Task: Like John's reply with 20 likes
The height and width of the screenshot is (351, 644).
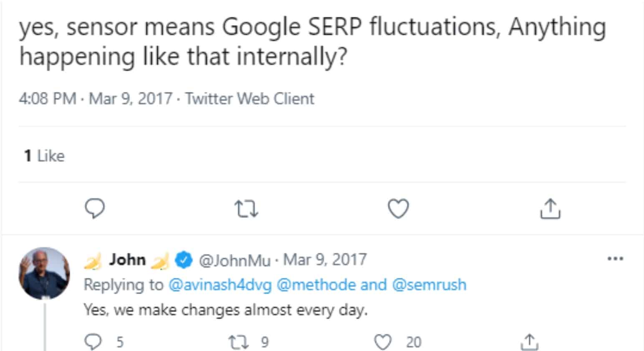Action: pos(383,341)
